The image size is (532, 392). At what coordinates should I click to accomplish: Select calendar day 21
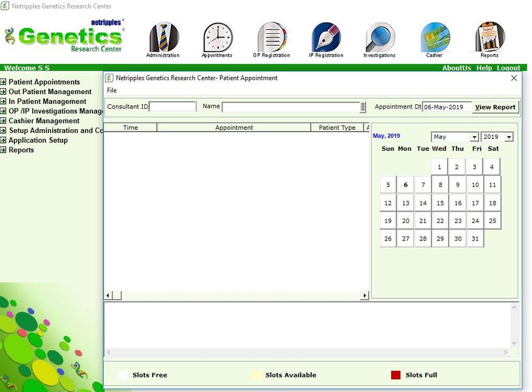422,221
